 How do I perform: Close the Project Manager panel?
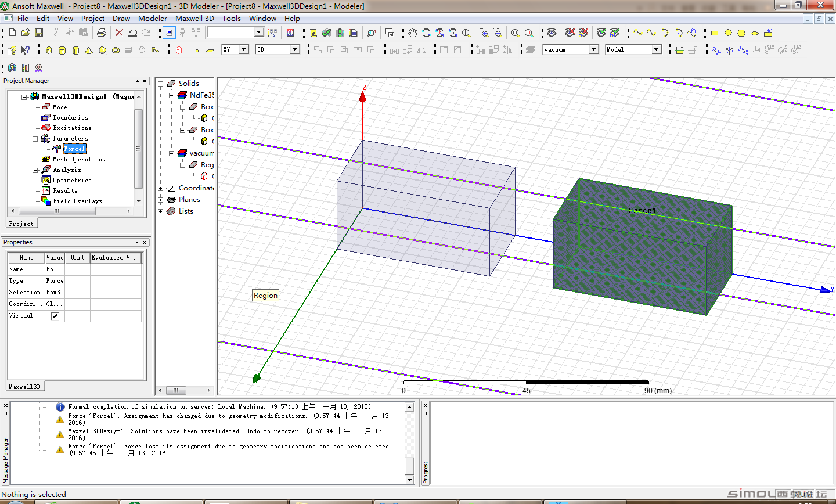(x=145, y=81)
